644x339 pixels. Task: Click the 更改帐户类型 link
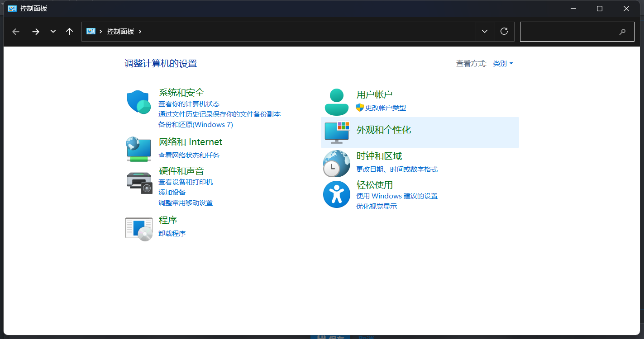[386, 108]
